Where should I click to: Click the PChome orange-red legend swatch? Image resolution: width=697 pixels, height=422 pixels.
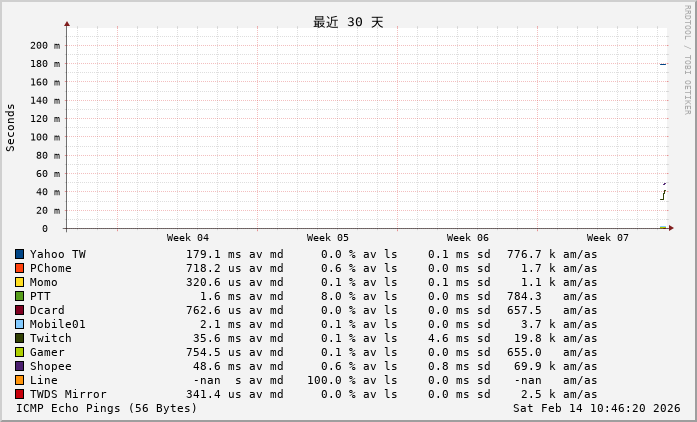point(19,268)
